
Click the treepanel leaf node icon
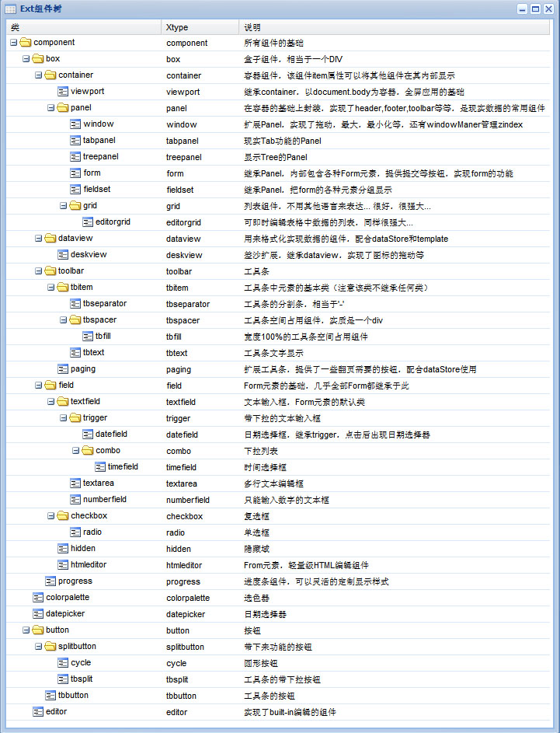tap(75, 157)
